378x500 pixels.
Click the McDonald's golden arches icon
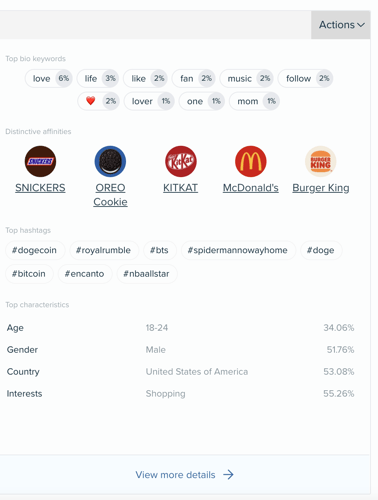click(251, 161)
